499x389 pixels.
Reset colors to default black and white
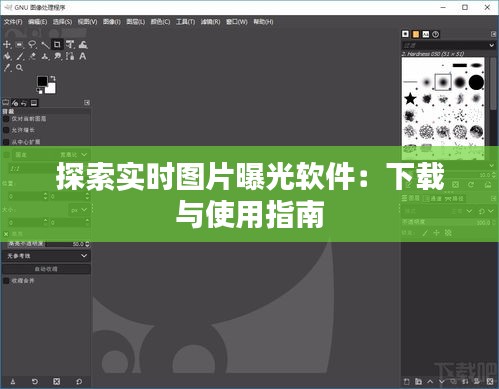point(39,91)
